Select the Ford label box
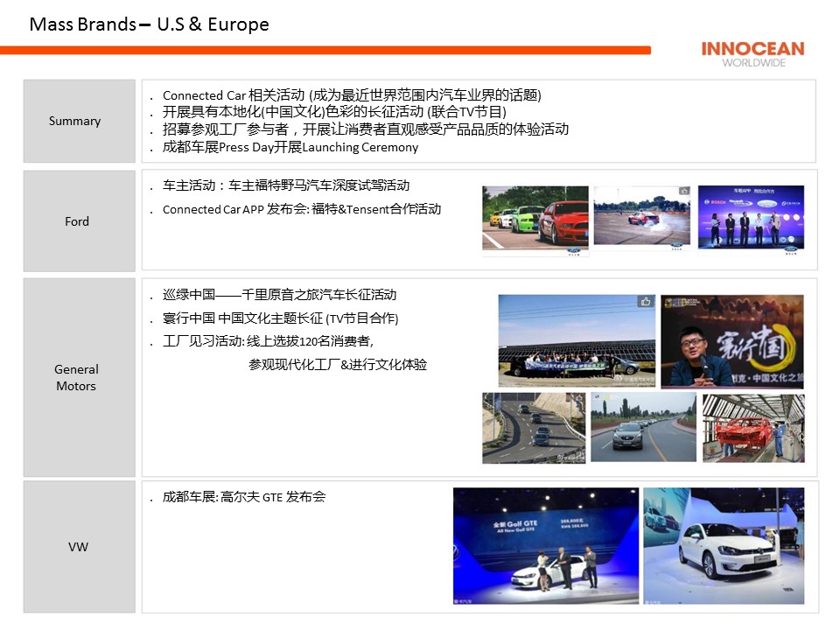Viewport: 840px width, 630px height. [x=79, y=221]
